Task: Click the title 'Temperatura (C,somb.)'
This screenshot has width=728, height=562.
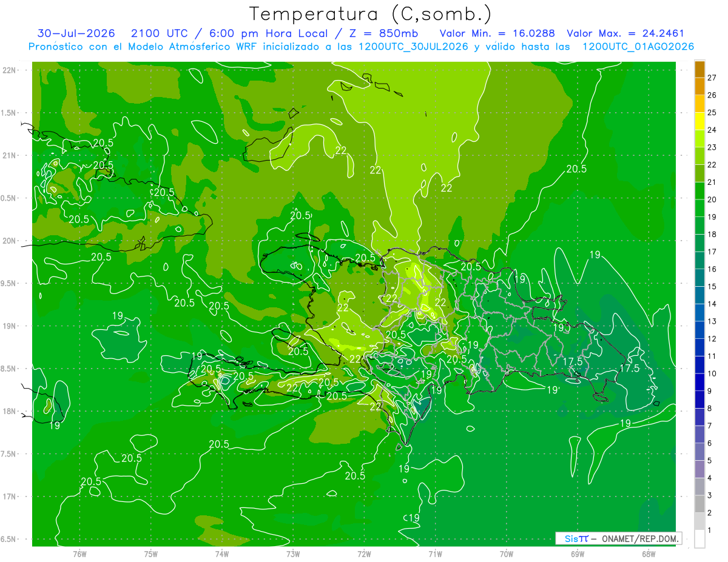Action: (370, 15)
